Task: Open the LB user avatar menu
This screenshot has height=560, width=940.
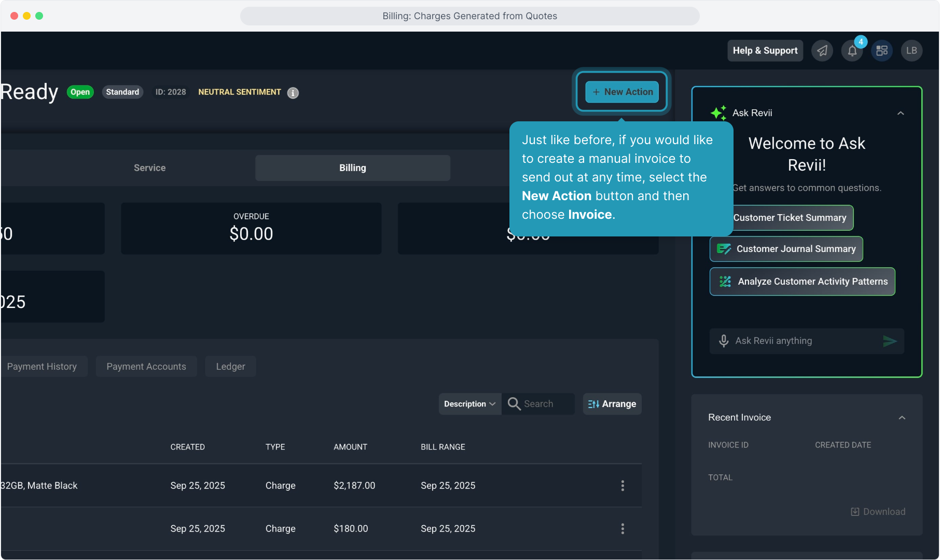Action: pos(911,51)
